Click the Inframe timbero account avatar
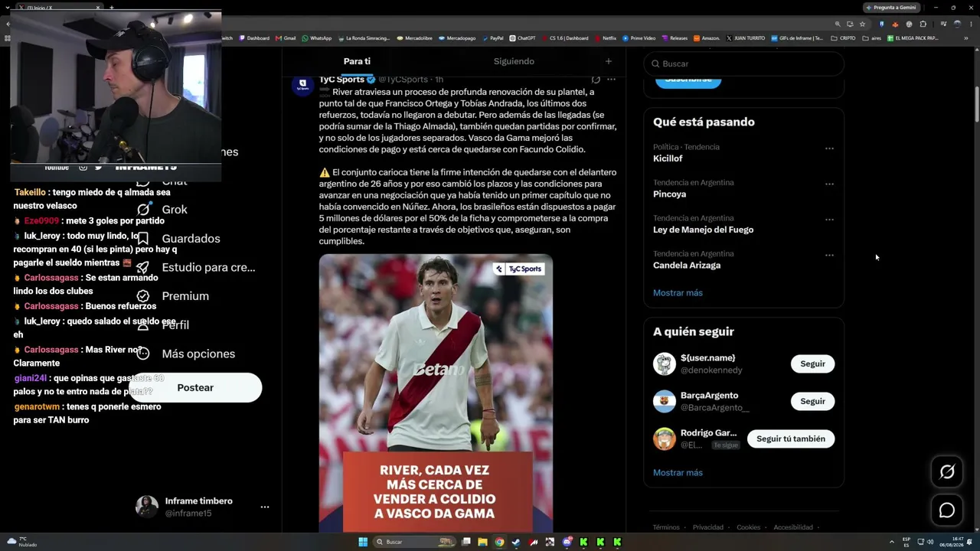Viewport: 980px width, 551px height. coord(147,507)
